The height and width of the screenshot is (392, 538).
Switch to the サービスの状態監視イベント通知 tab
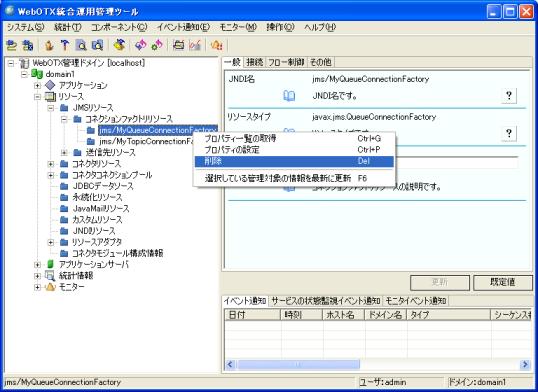tap(326, 301)
